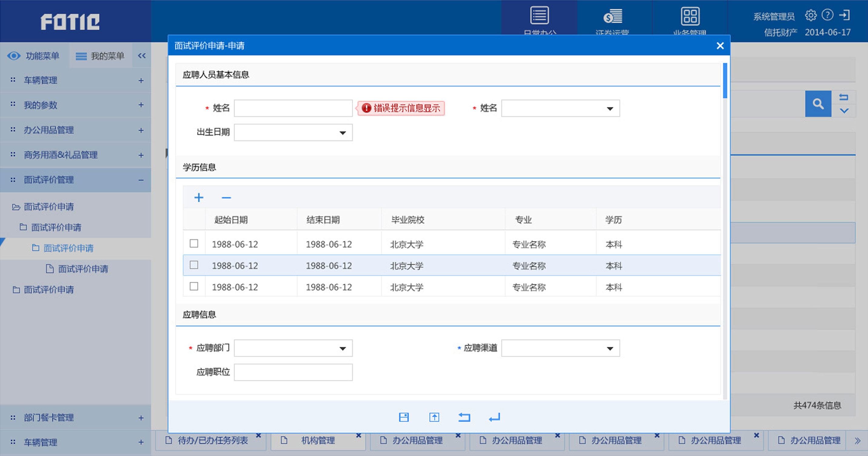Check the last education record row checkbox

click(194, 286)
